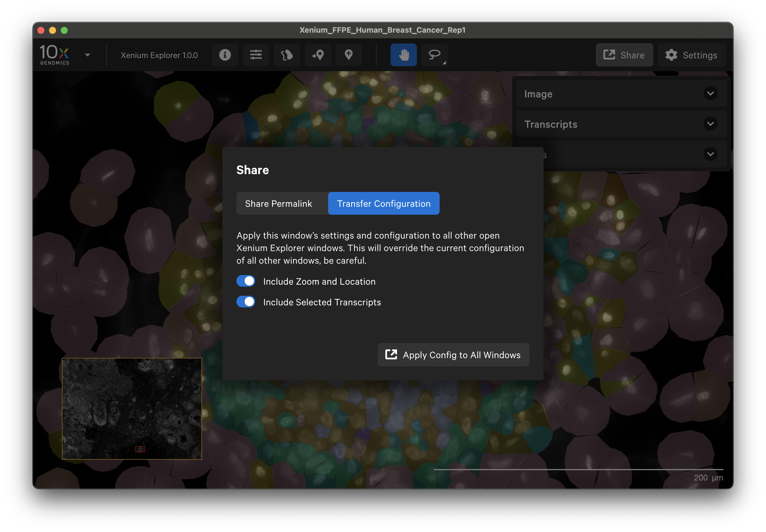The height and width of the screenshot is (532, 766).
Task: Expand the third panel chevron below Transcripts
Action: 710,154
